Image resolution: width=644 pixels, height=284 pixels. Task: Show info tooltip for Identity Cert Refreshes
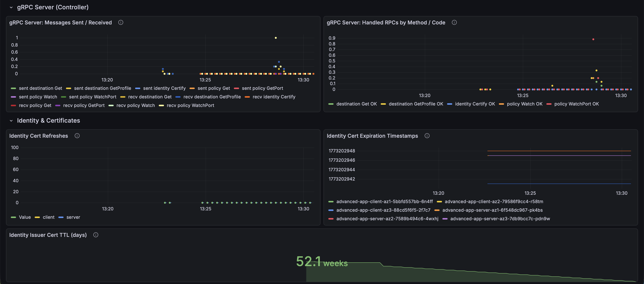point(77,136)
